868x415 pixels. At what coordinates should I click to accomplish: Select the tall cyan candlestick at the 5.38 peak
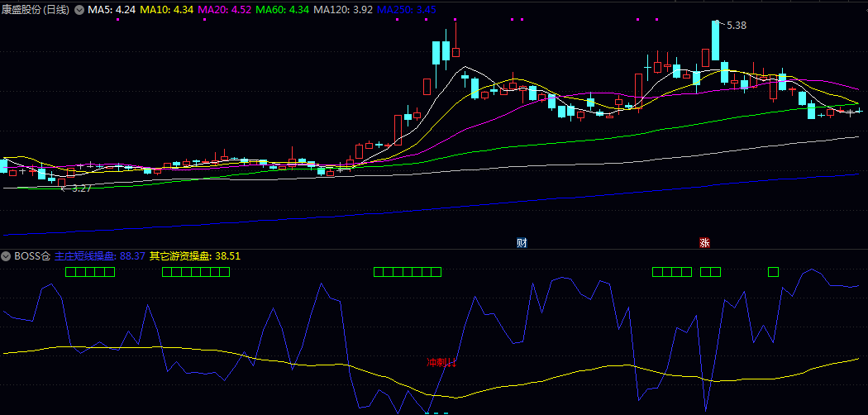tap(715, 41)
